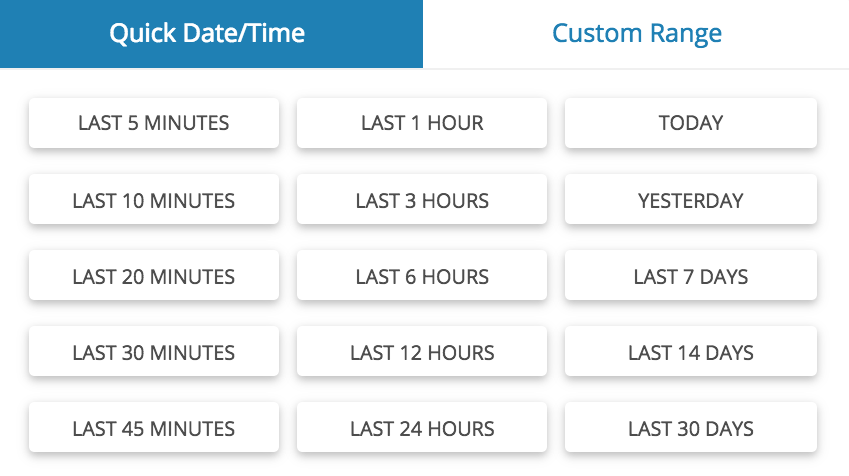Set range to Last 45 Minutes

coord(154,427)
